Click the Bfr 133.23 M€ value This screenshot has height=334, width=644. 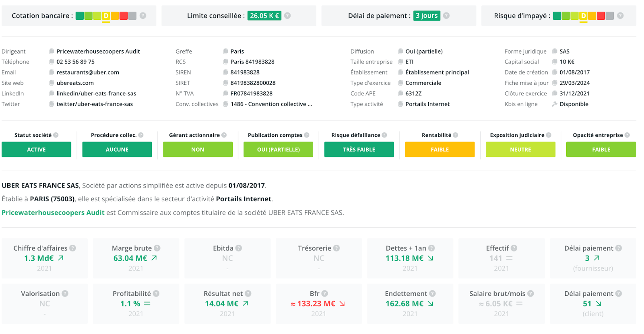click(x=313, y=304)
